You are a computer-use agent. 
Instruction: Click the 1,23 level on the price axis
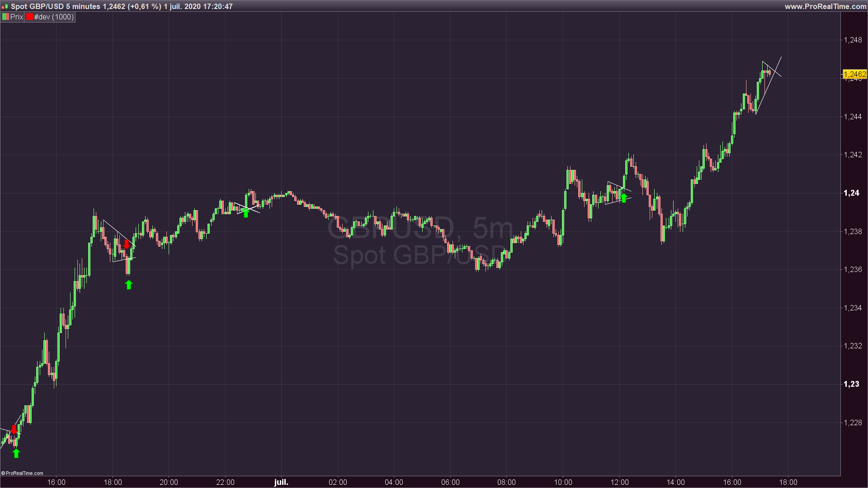[851, 384]
